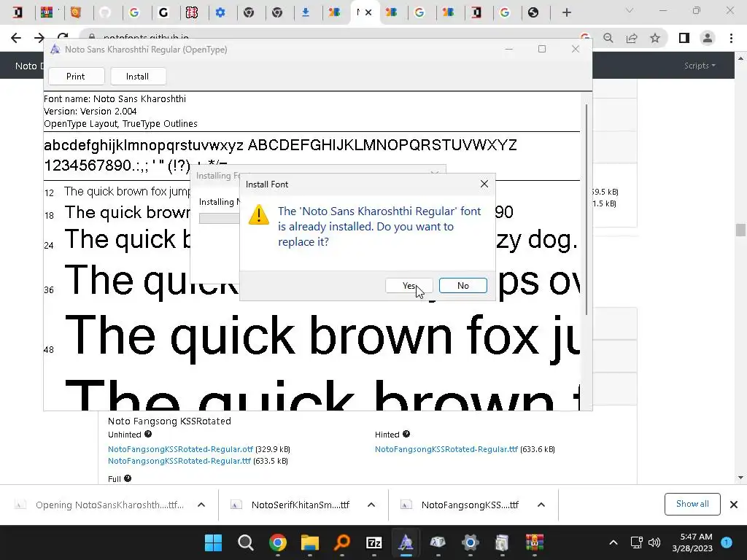Click Show all downloads
This screenshot has height=560, width=747.
tap(692, 504)
